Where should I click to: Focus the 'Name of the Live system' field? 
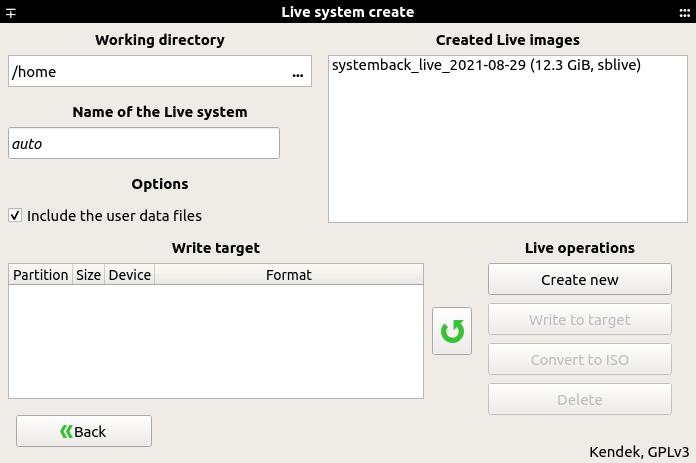click(144, 143)
